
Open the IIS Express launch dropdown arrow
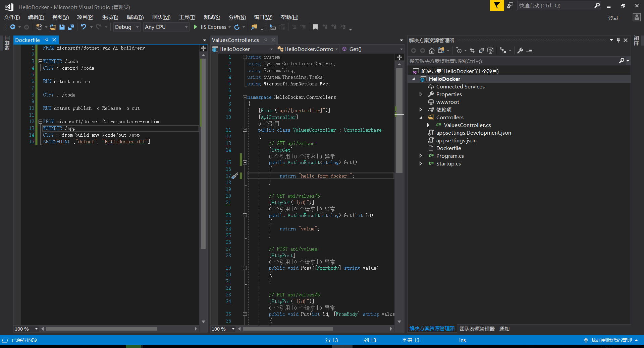point(230,27)
